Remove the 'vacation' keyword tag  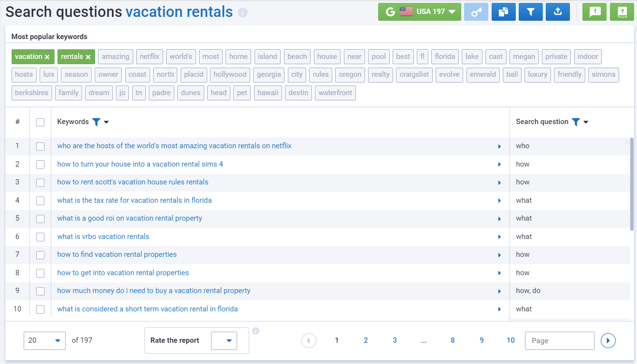pos(47,57)
